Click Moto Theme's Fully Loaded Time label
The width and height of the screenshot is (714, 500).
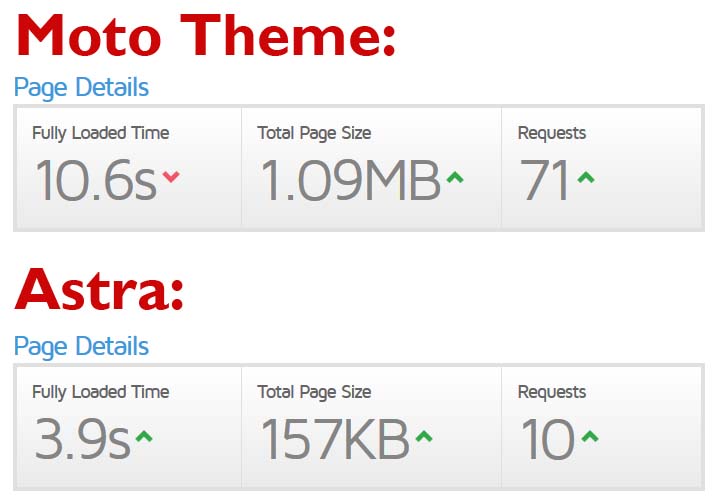(101, 133)
